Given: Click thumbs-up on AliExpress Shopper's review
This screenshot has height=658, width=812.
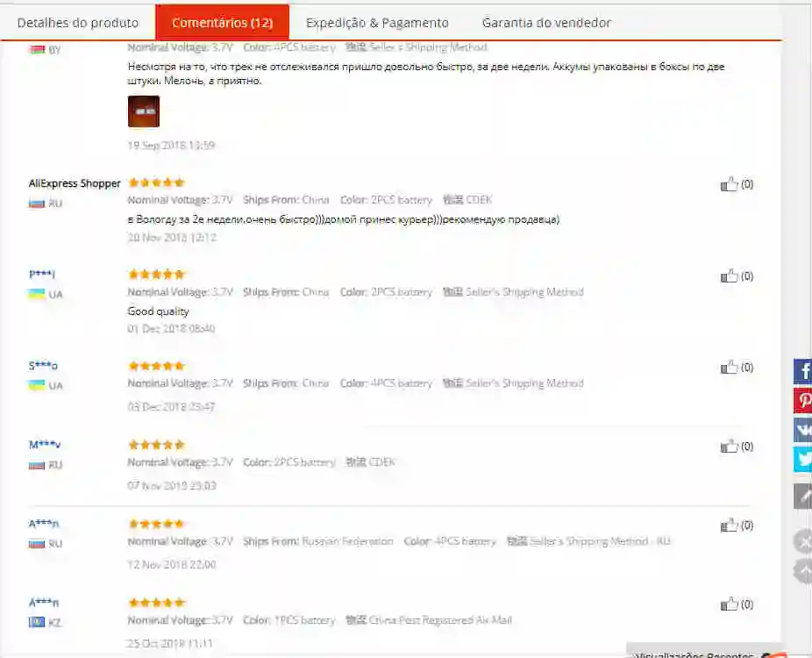Looking at the screenshot, I should click(x=730, y=184).
